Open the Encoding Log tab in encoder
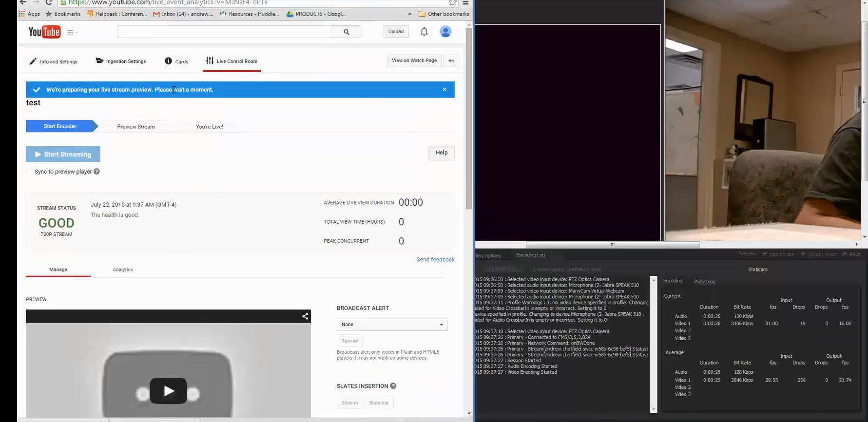The width and height of the screenshot is (868, 422). click(531, 255)
